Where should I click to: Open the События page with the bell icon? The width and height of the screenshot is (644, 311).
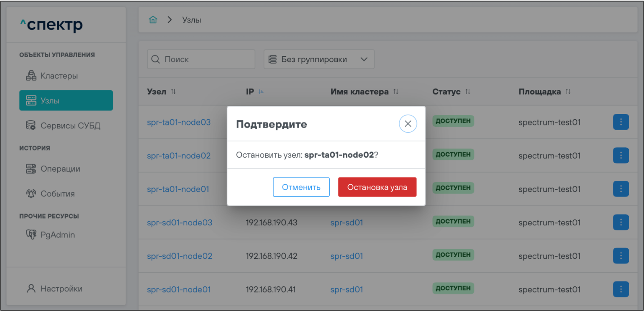[57, 194]
